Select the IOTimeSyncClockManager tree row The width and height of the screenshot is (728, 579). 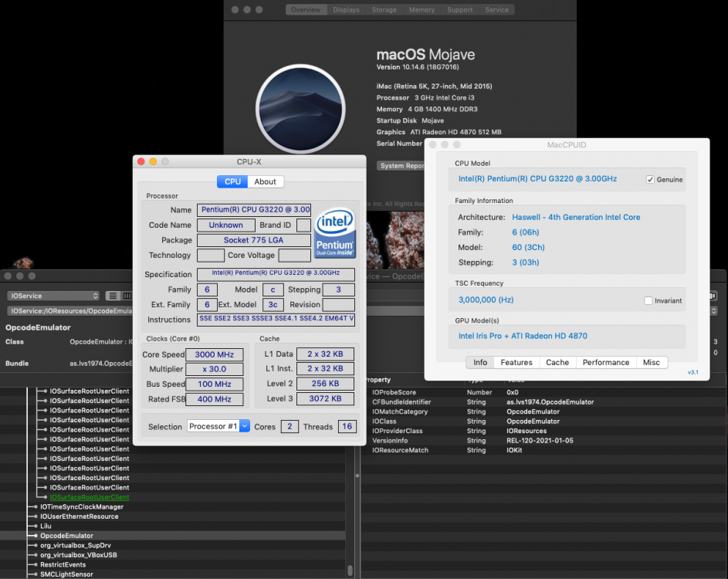(173, 507)
